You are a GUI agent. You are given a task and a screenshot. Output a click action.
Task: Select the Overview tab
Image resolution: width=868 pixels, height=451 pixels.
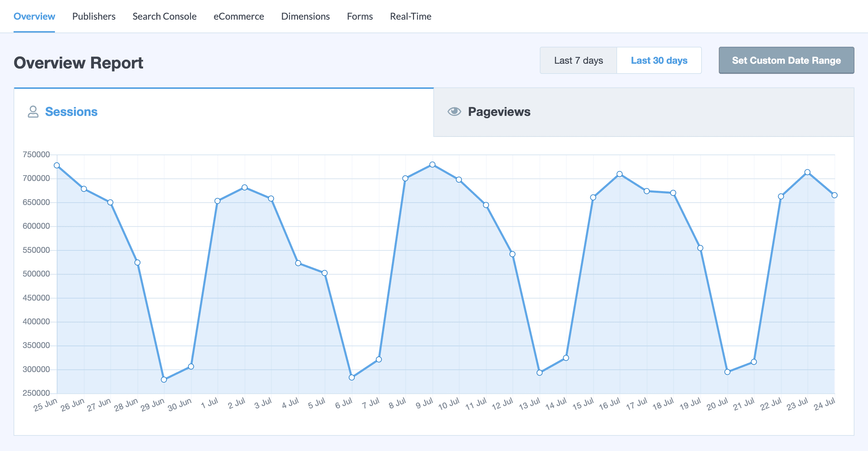(34, 16)
